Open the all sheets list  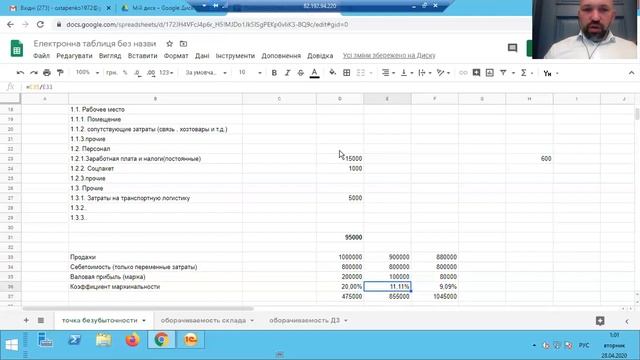[x=41, y=320]
